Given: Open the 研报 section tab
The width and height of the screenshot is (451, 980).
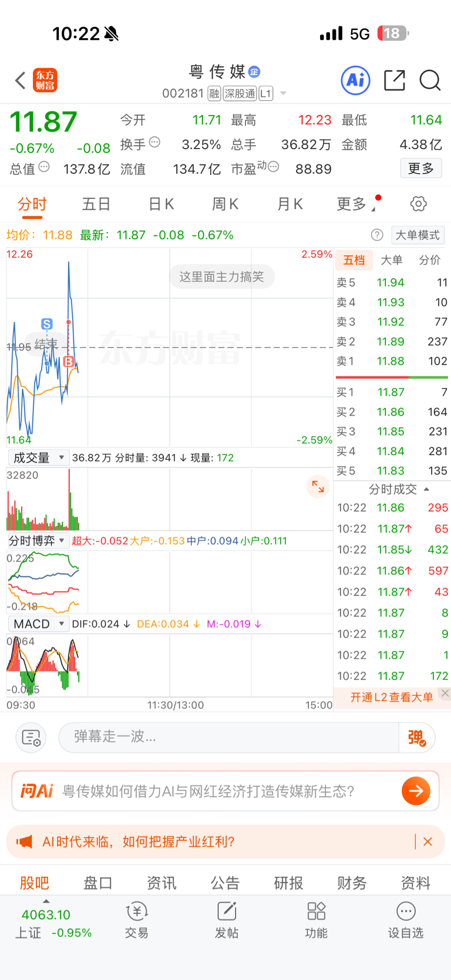Looking at the screenshot, I should tap(289, 883).
